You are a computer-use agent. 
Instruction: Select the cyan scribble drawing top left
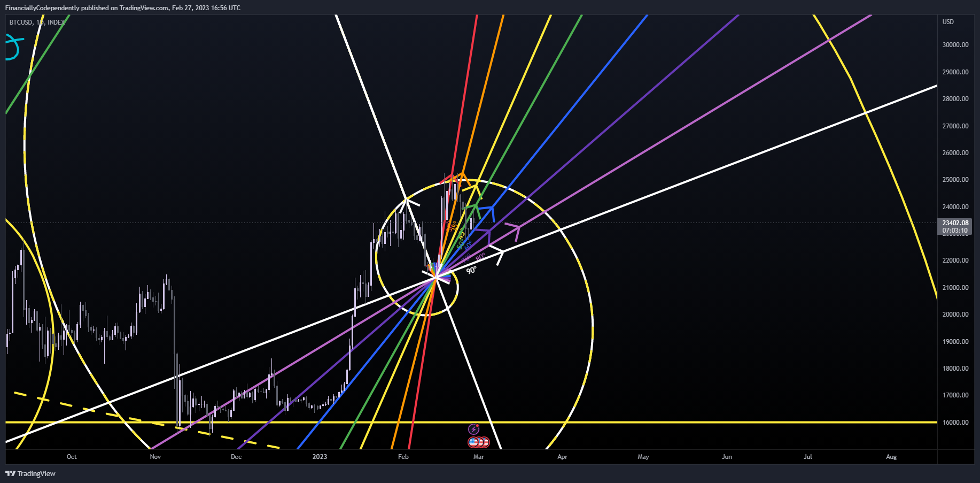click(x=14, y=47)
